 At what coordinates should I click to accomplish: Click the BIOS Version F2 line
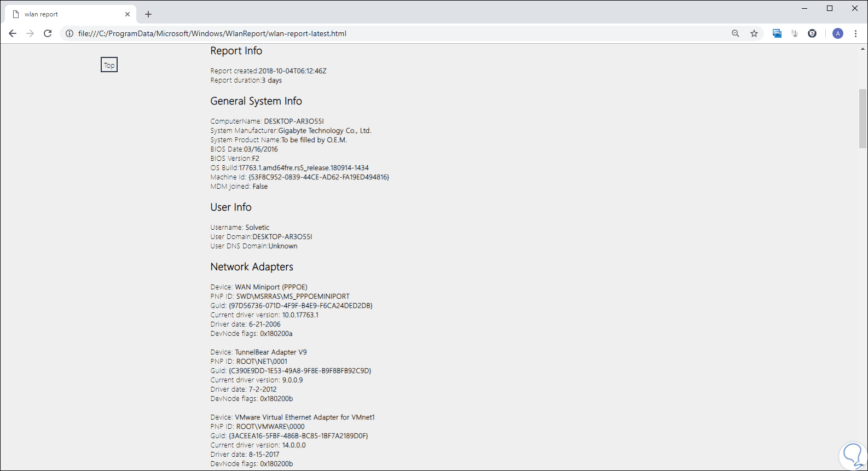click(235, 159)
